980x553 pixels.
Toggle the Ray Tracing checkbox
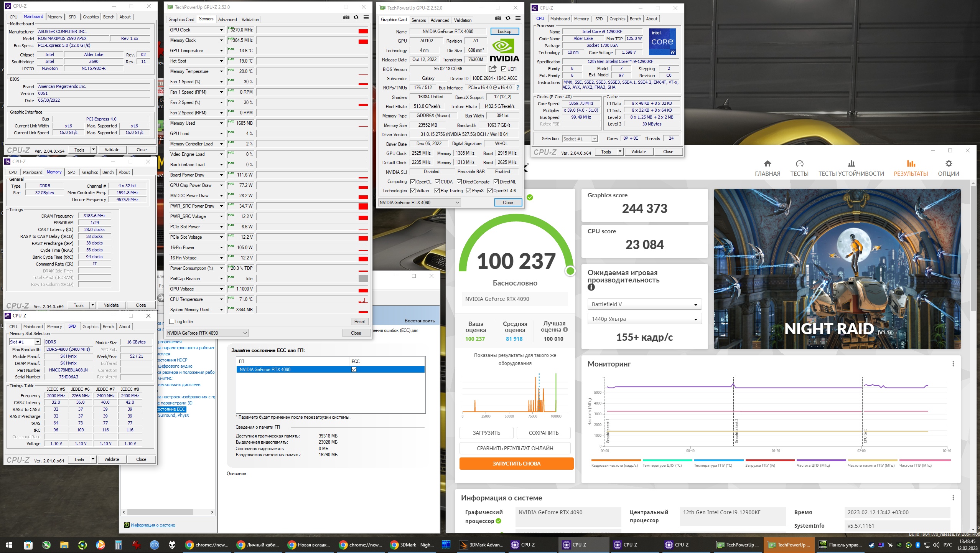(x=437, y=191)
